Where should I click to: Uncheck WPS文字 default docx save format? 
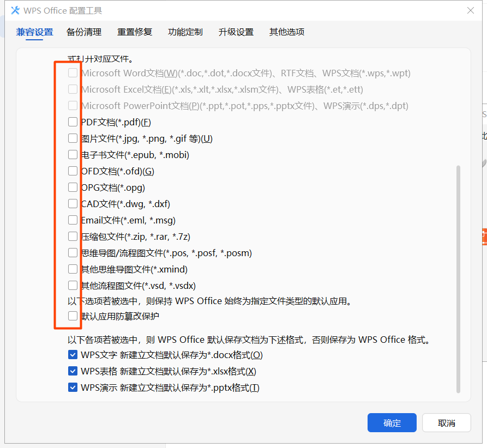(x=73, y=354)
